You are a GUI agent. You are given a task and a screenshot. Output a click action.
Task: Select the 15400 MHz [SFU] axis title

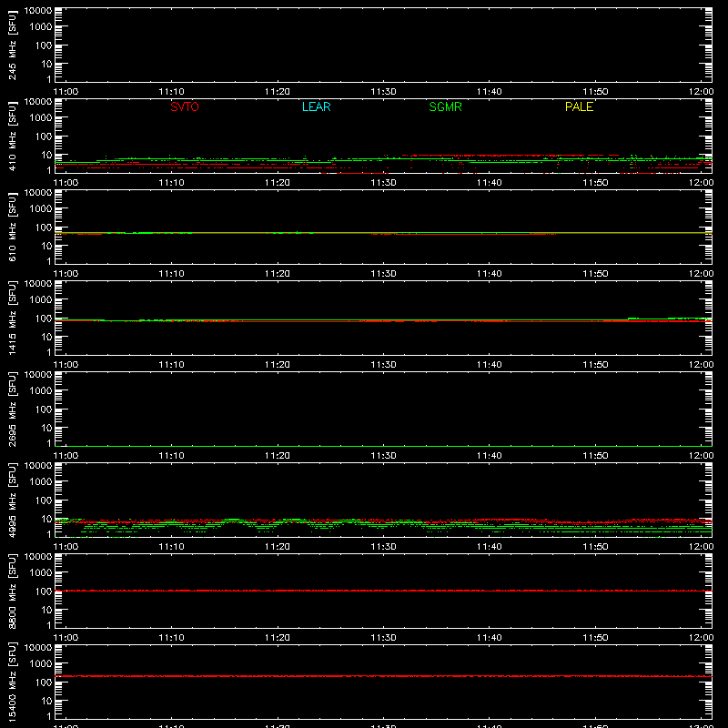coord(12,682)
